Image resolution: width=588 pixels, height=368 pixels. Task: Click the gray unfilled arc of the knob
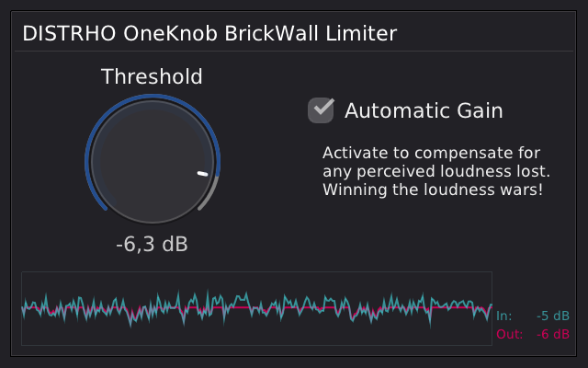point(210,195)
